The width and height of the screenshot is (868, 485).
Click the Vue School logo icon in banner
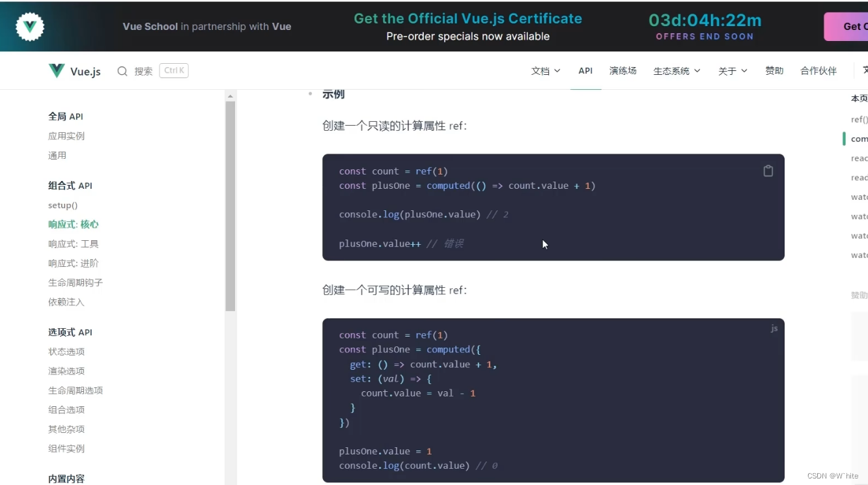click(30, 27)
